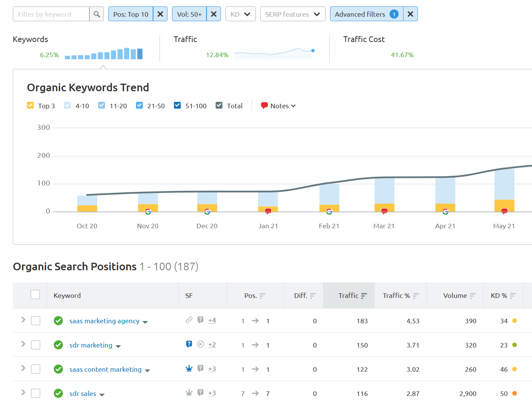The image size is (532, 402).
Task: Expand the Notes dropdown menu
Action: [279, 106]
